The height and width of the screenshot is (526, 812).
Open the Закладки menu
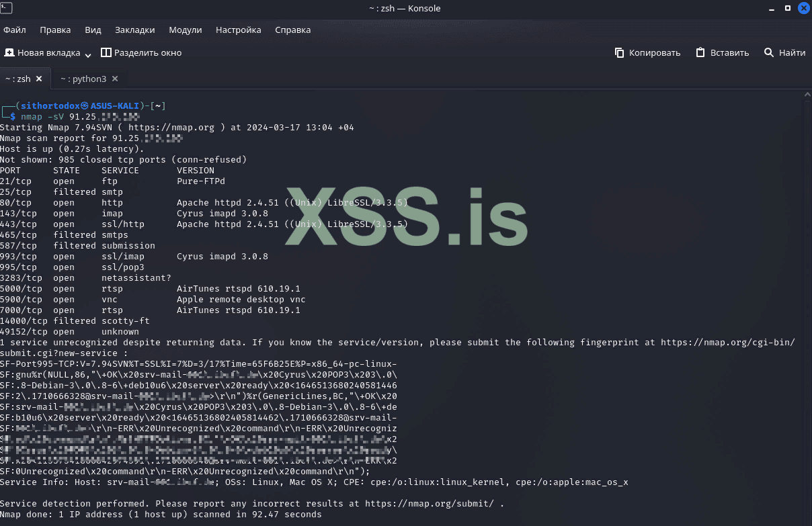click(135, 30)
